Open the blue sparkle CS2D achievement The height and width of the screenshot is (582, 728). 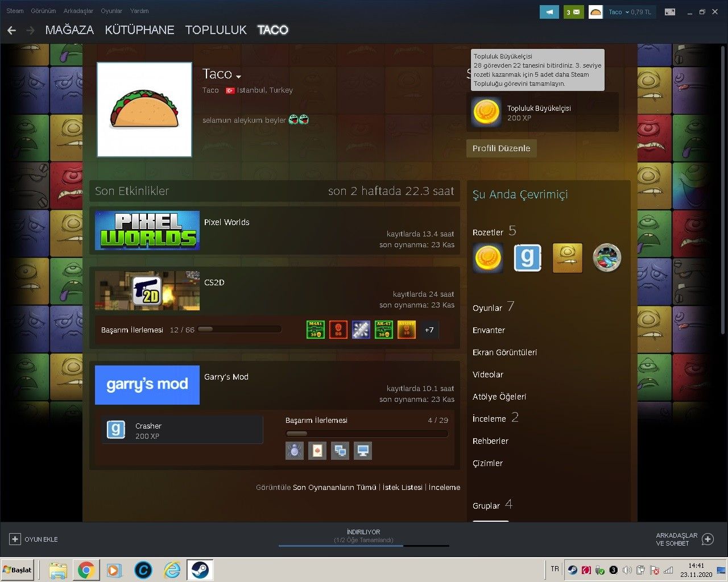[x=361, y=330]
